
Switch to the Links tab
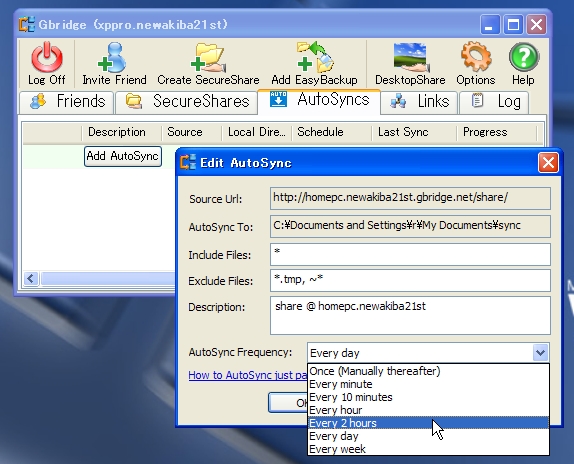tap(419, 102)
